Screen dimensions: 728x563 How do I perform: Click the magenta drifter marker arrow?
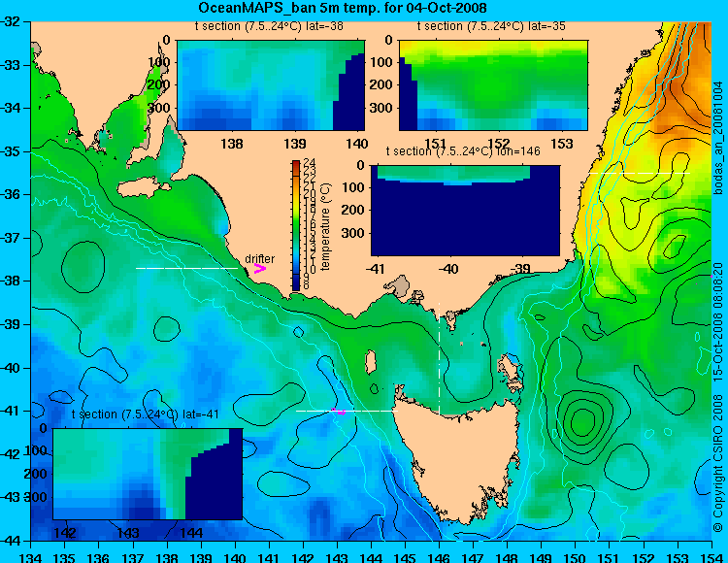click(260, 268)
